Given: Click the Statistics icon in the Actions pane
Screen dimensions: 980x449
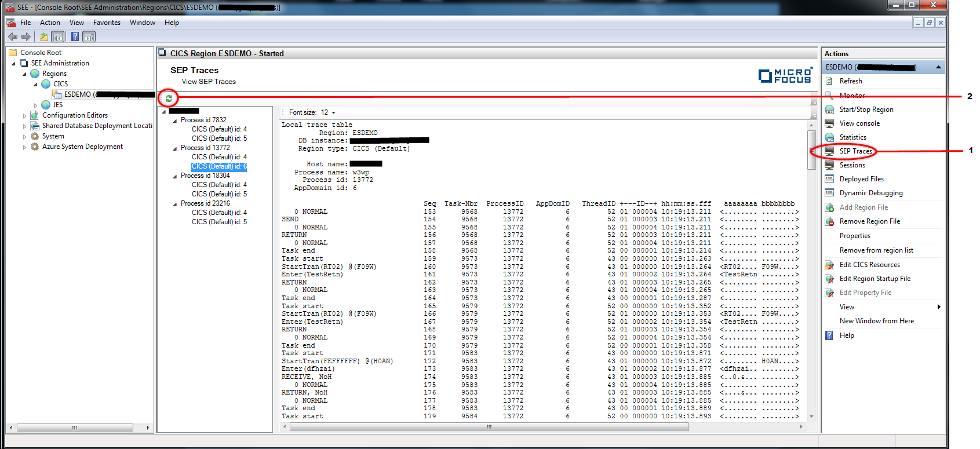Looking at the screenshot, I should pyautogui.click(x=829, y=137).
